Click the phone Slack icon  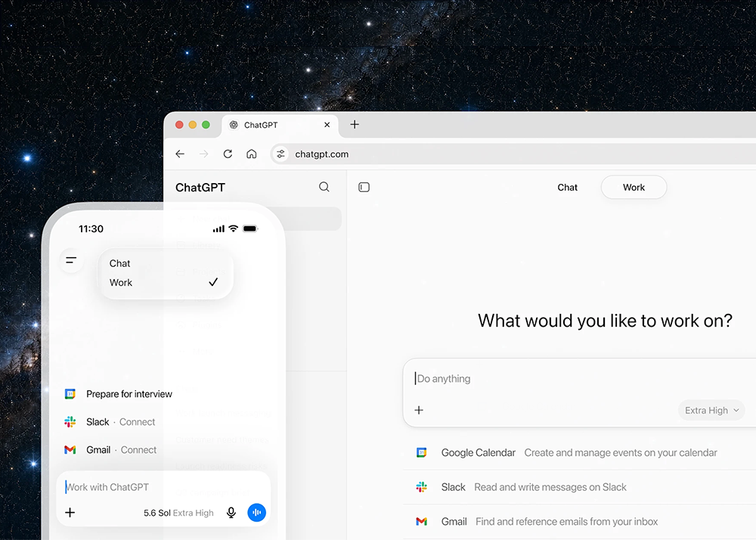(x=70, y=422)
